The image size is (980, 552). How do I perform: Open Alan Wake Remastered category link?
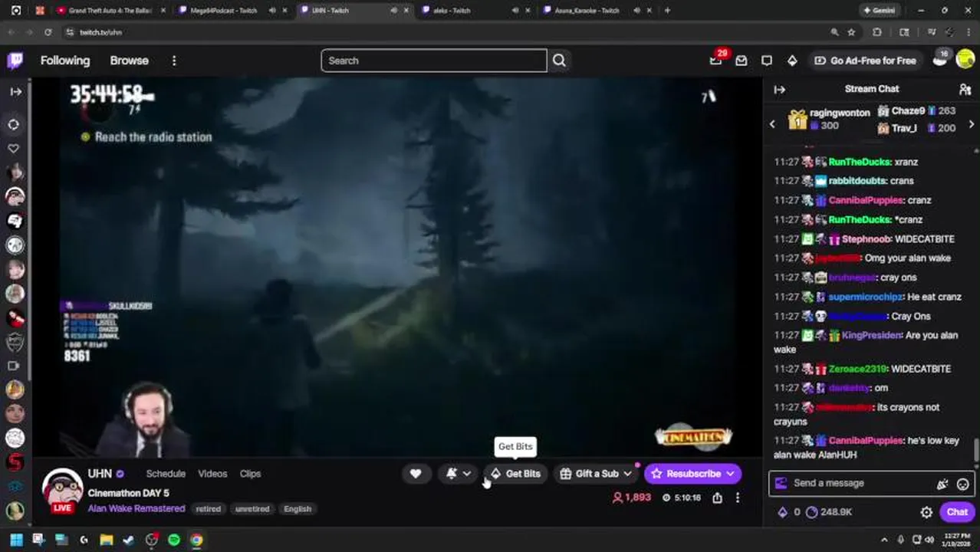(x=136, y=508)
